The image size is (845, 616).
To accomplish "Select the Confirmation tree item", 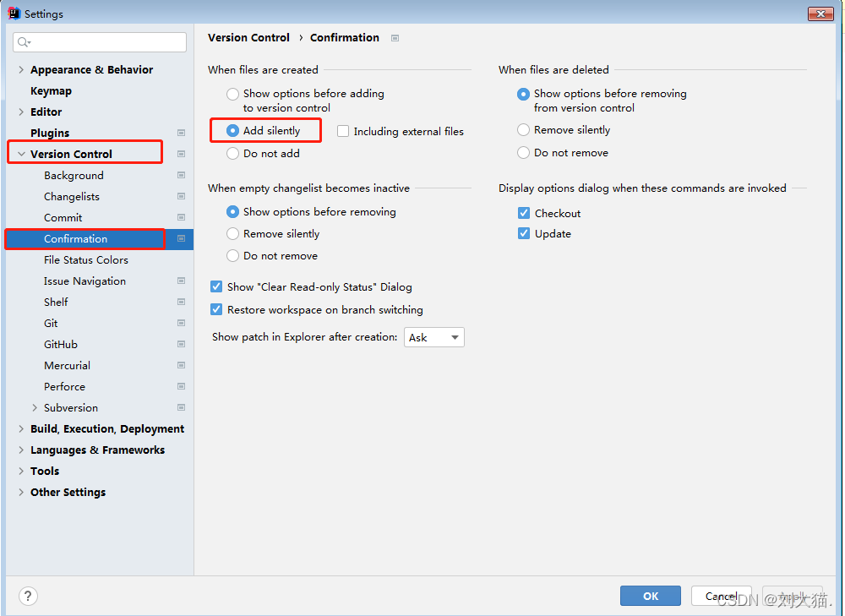I will 99,239.
